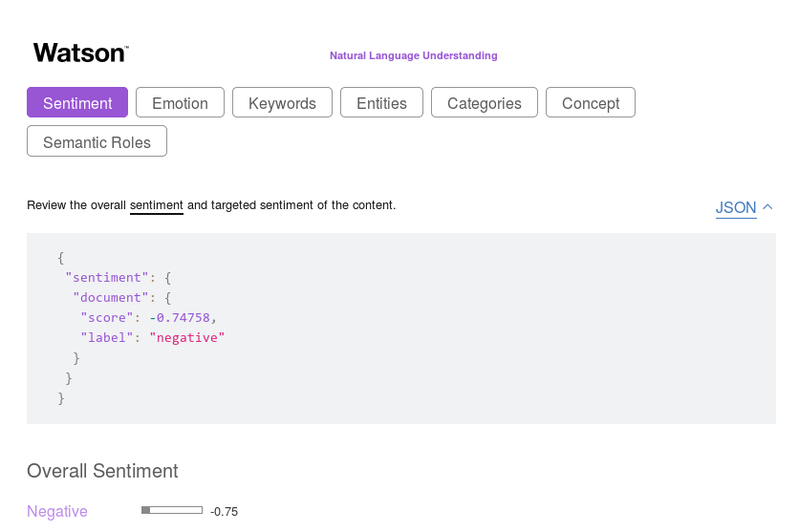Click the -0.74758 score in JSON
This screenshot has width=799, height=532.
point(180,318)
